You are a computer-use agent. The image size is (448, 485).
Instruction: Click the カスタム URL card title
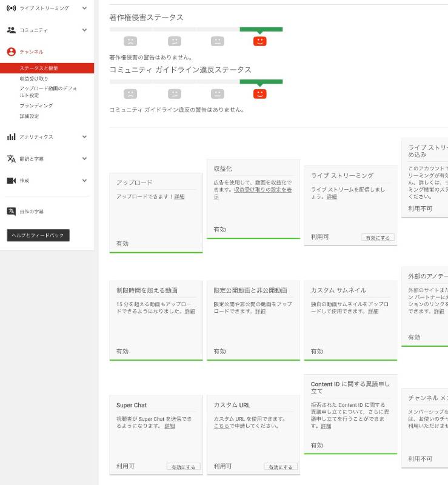pyautogui.click(x=232, y=405)
